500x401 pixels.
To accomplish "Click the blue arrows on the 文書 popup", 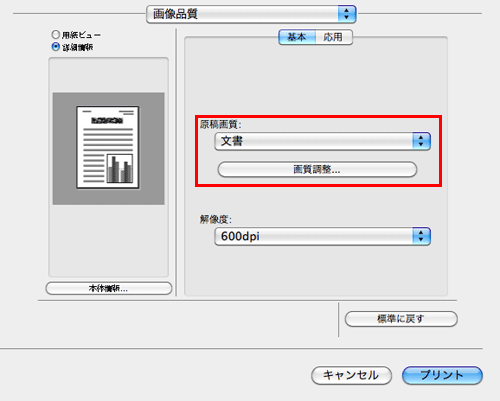I will pos(421,141).
